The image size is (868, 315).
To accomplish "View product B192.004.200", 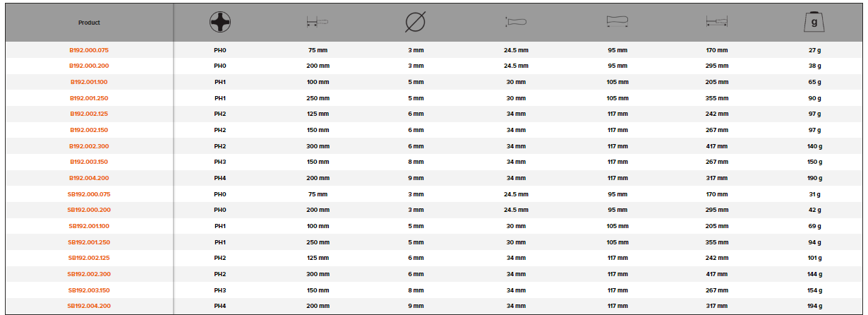I will click(89, 178).
